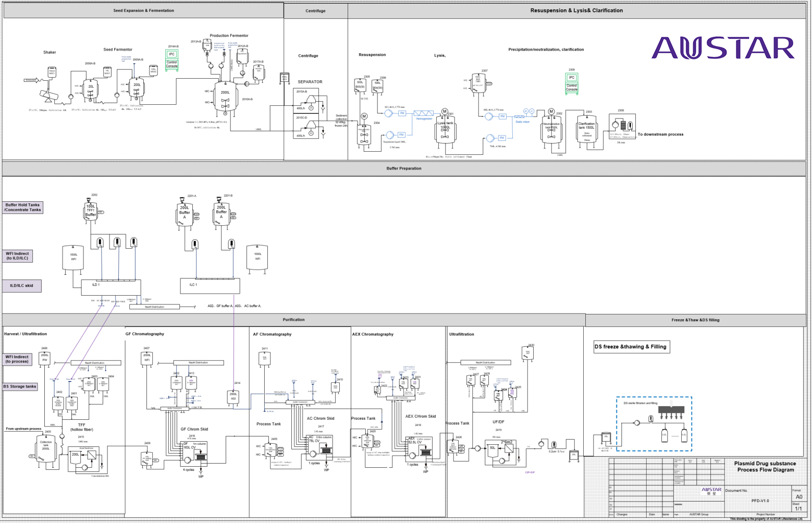812x523 pixels.
Task: Select the ILD/ILC skid label box
Action: click(21, 286)
